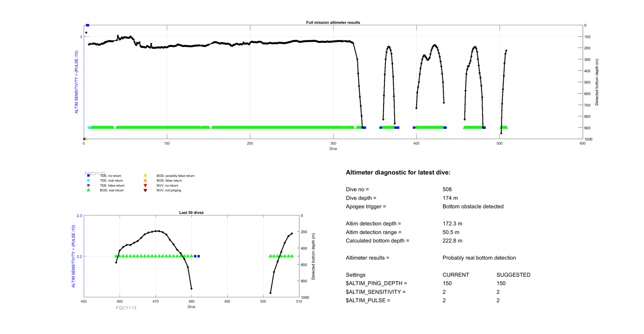Click the last data point at dive 508 in the Last 50 dives chart
The width and height of the screenshot is (644, 334).
click(292, 234)
